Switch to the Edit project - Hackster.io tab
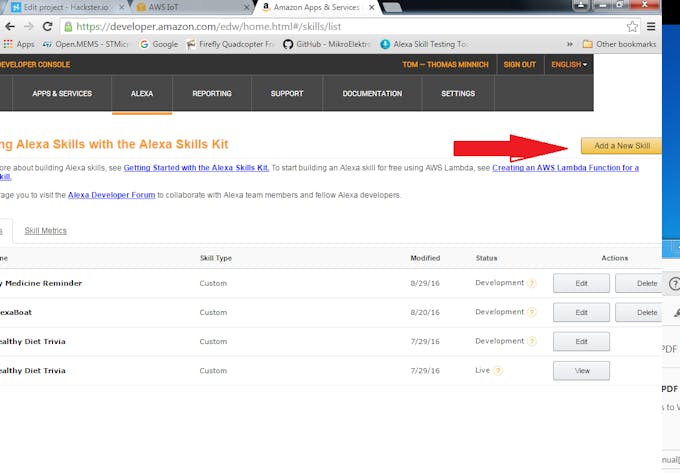This screenshot has height=473, width=680. [66, 7]
